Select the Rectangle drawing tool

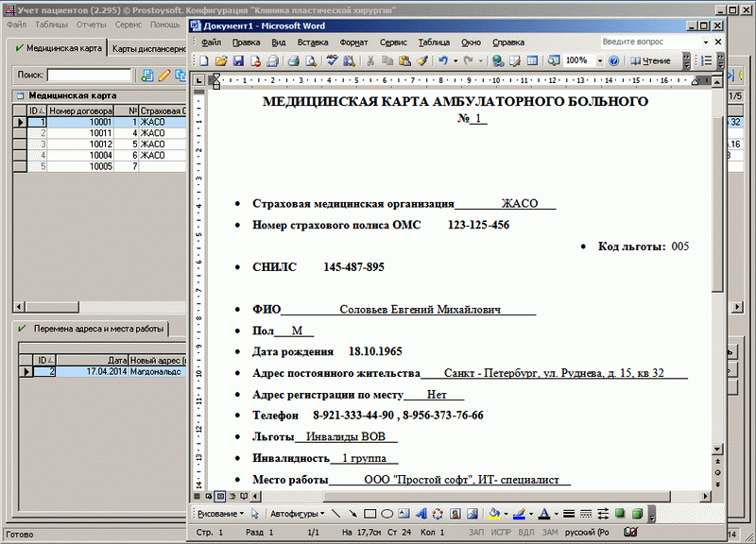coord(370,514)
